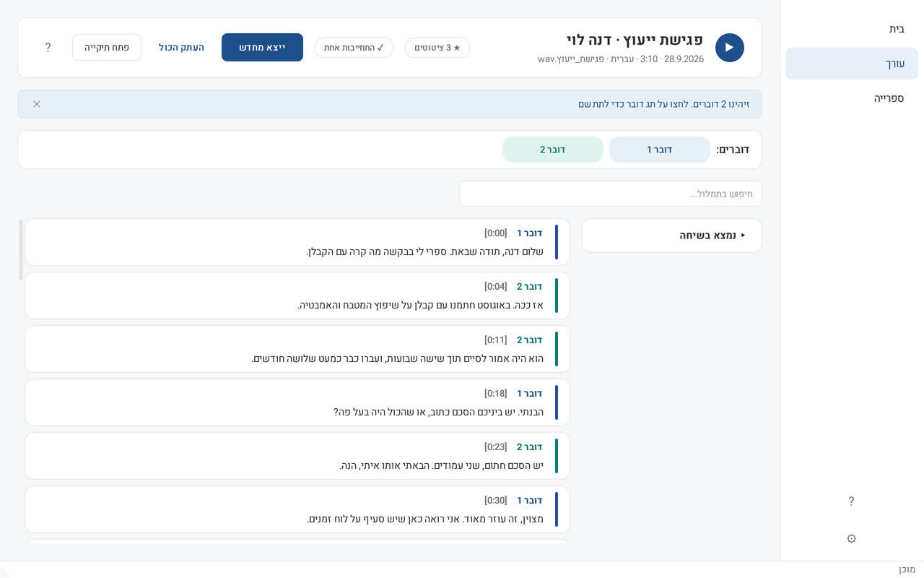Viewport: 924px width, 578px height.
Task: Open the help question mark in the sidebar
Action: (851, 501)
